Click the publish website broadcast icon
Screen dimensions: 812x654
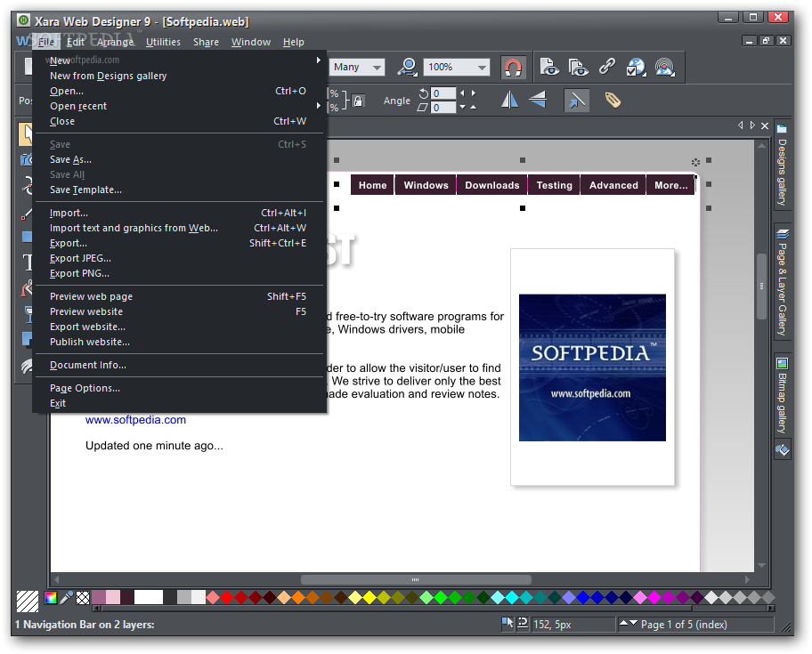665,68
